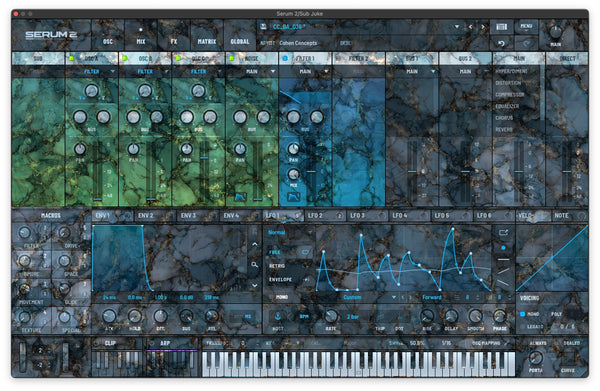Click the POLY voicing button
This screenshot has width=600, height=391.
coord(556,314)
